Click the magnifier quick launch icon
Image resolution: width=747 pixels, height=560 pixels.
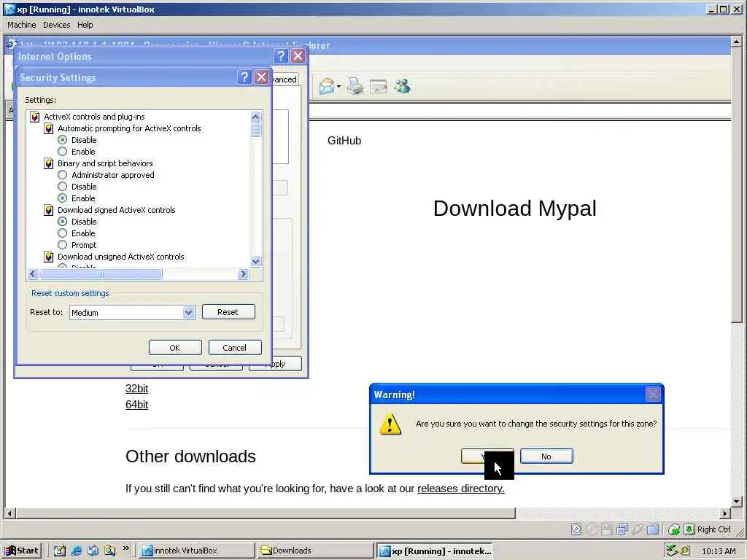point(110,551)
